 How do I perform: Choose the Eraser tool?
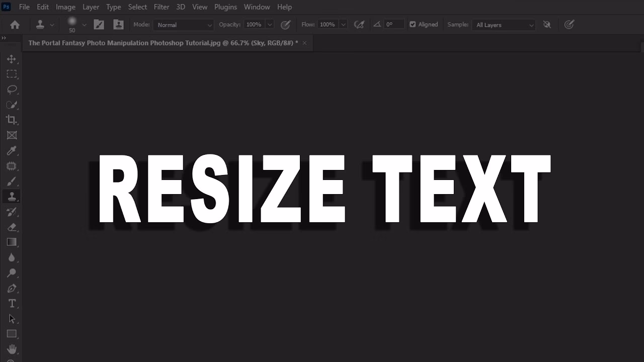tap(12, 227)
